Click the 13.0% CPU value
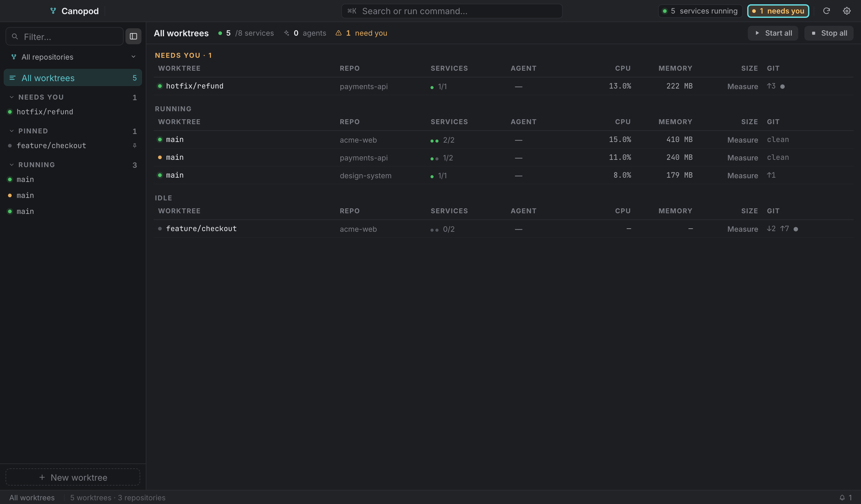The width and height of the screenshot is (861, 504). click(620, 86)
